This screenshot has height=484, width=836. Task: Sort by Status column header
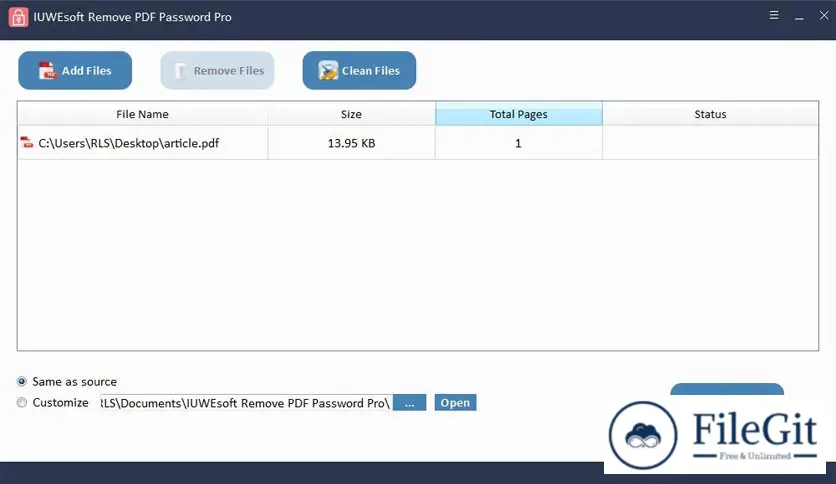pyautogui.click(x=710, y=114)
